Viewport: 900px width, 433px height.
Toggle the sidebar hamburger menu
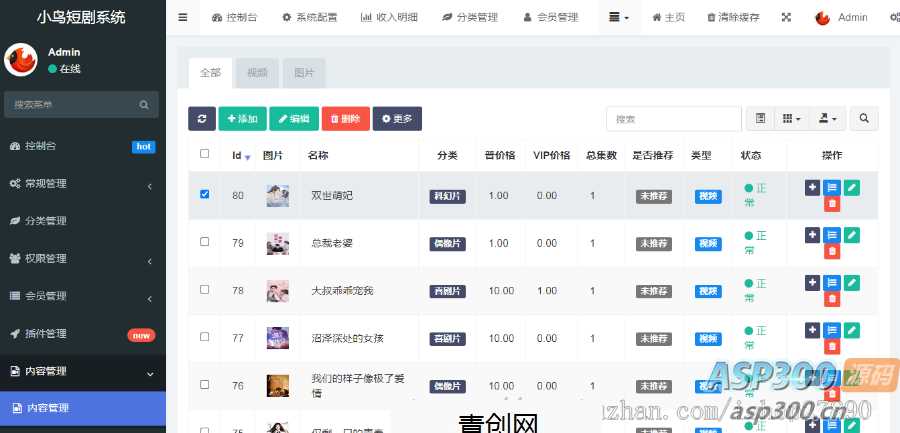coord(183,17)
